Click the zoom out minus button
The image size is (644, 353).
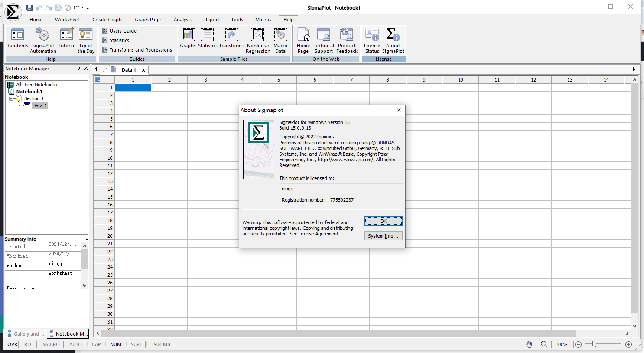tap(578, 344)
